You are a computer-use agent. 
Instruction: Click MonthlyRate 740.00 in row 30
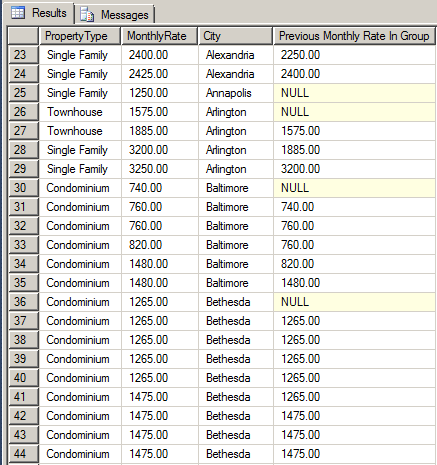[160, 188]
